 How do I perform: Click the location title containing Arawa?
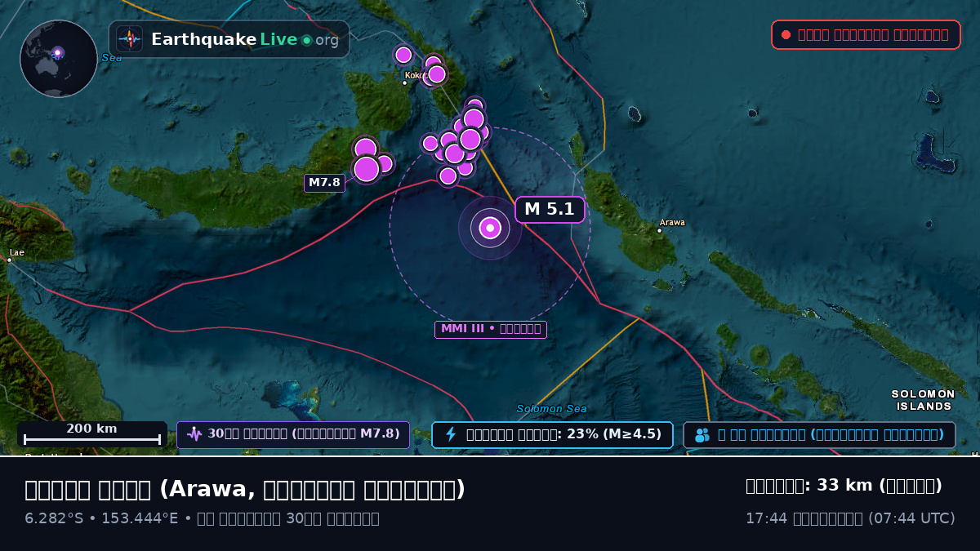[245, 489]
